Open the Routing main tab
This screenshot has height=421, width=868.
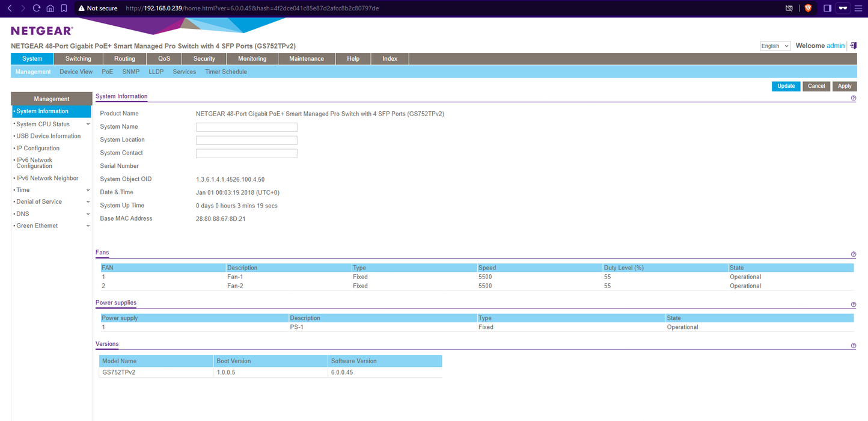coord(124,58)
